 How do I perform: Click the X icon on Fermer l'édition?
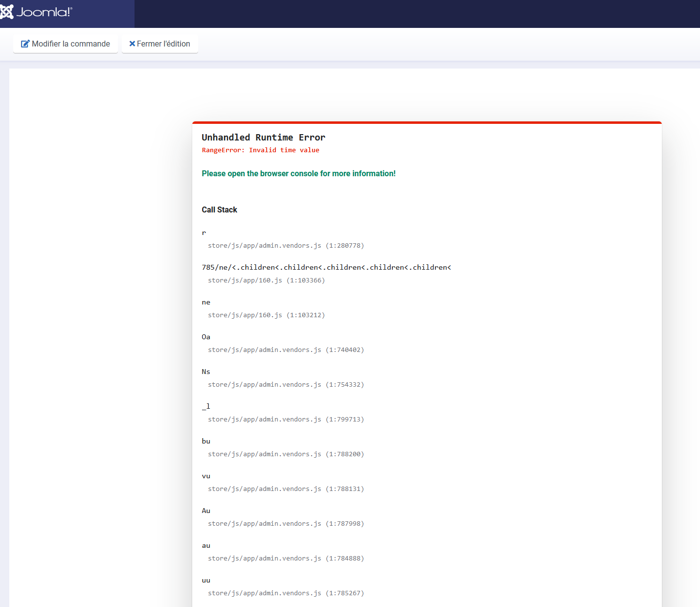pyautogui.click(x=132, y=44)
